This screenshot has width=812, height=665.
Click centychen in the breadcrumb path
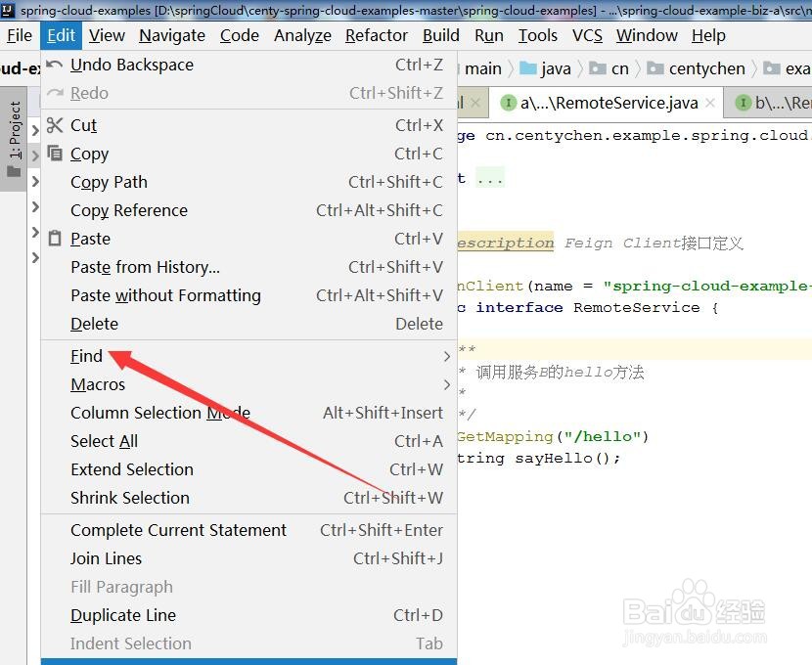point(707,68)
